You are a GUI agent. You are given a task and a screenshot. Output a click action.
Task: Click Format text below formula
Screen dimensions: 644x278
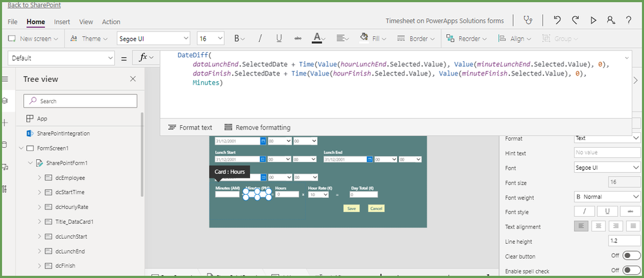click(x=190, y=128)
